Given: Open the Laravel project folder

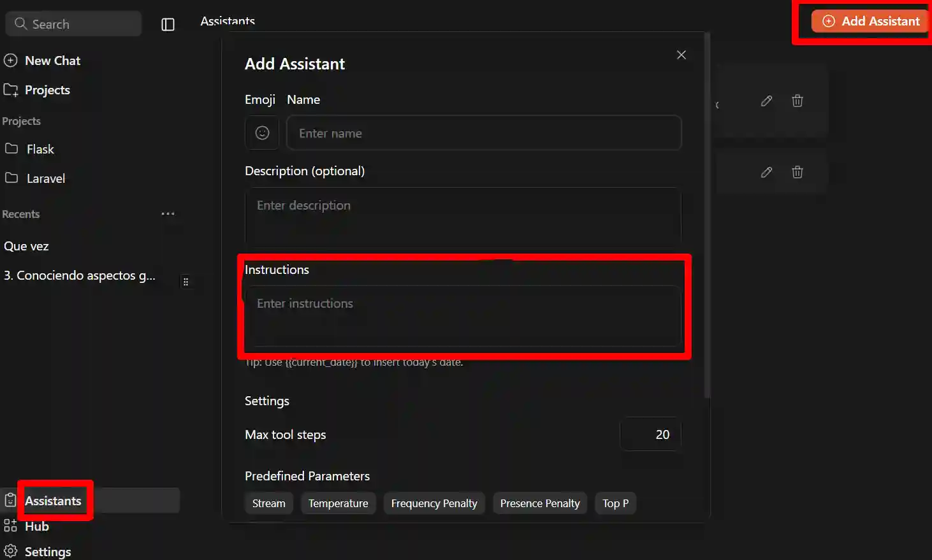Looking at the screenshot, I should click(45, 178).
